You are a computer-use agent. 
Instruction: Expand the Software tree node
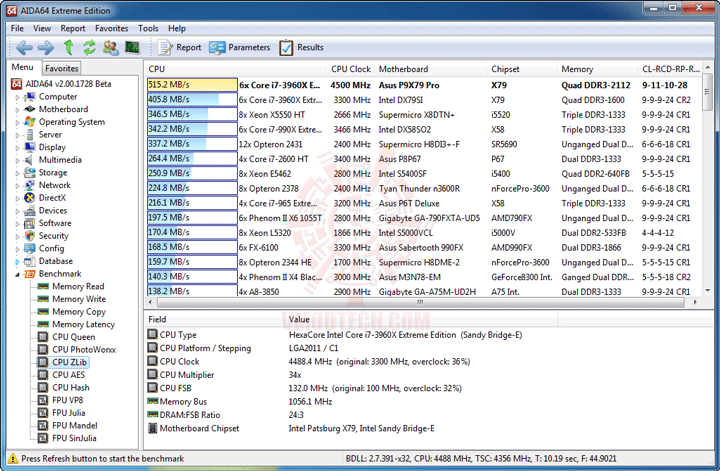click(x=17, y=224)
